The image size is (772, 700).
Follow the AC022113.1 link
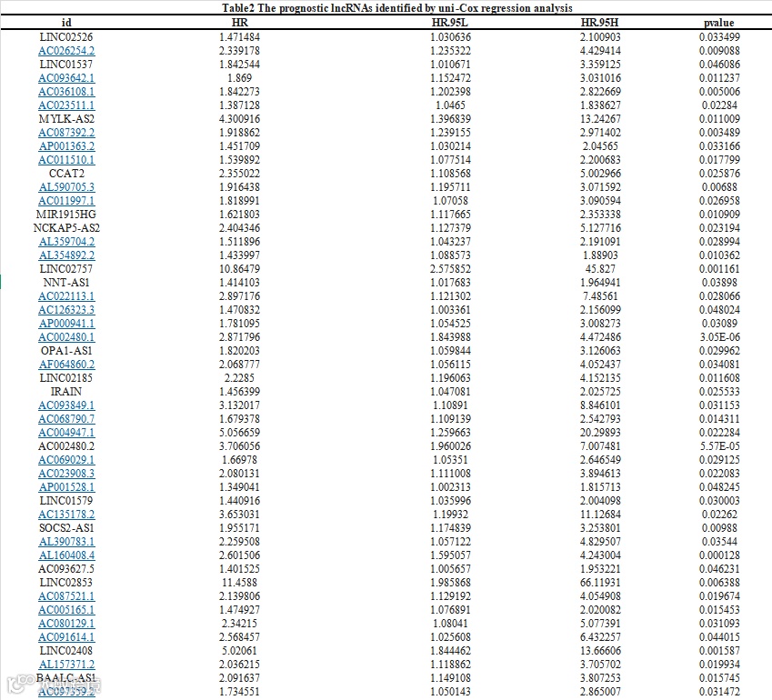[66, 295]
